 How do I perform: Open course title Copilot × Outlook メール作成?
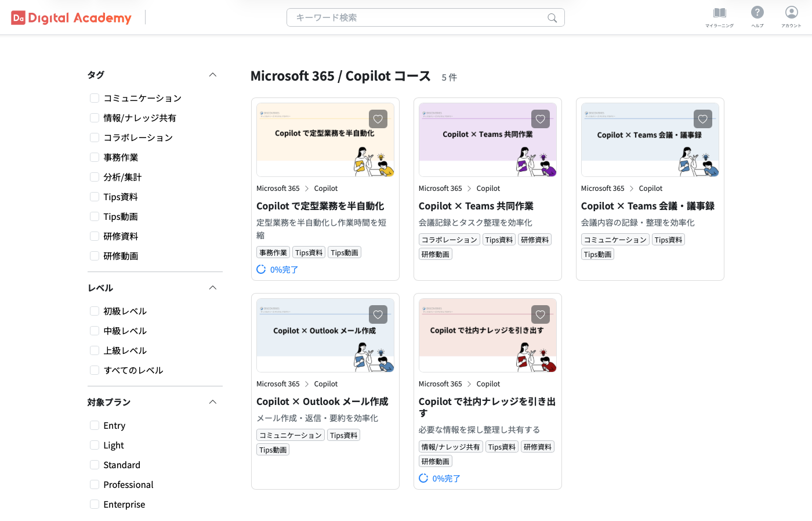[322, 401]
